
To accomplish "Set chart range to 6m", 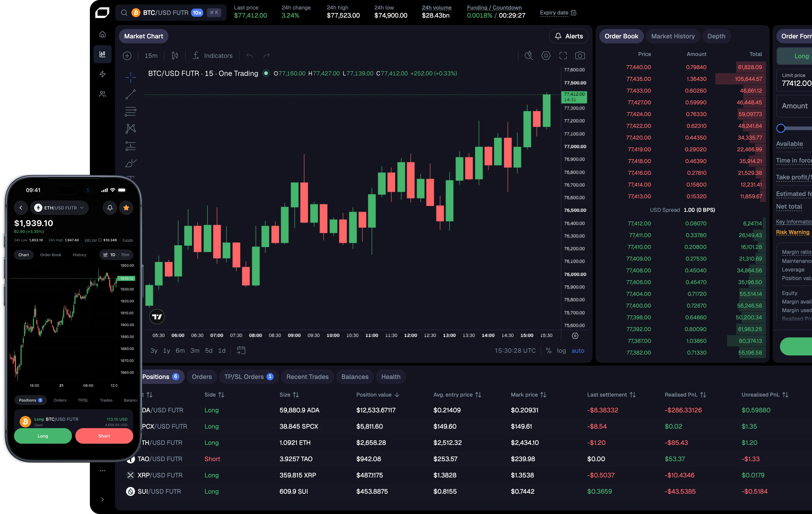I will coord(180,351).
